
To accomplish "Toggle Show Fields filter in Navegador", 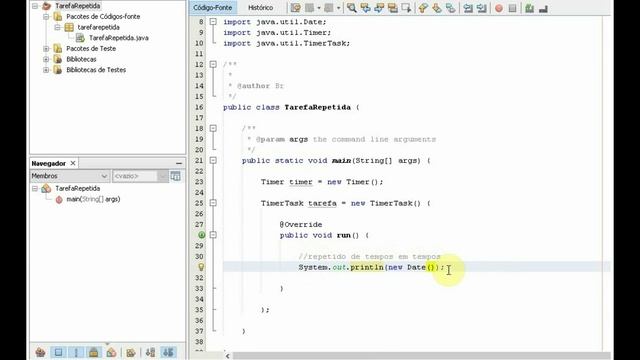I will point(58,352).
